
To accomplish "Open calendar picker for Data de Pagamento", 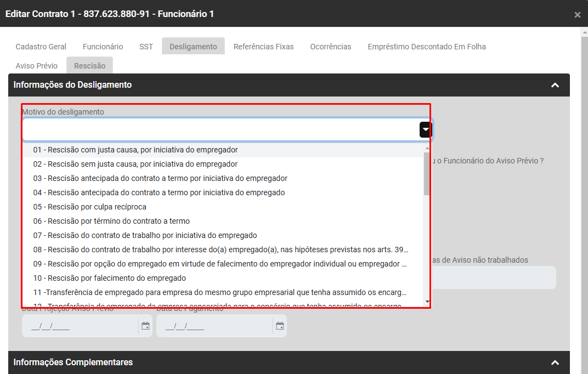I will tap(280, 326).
